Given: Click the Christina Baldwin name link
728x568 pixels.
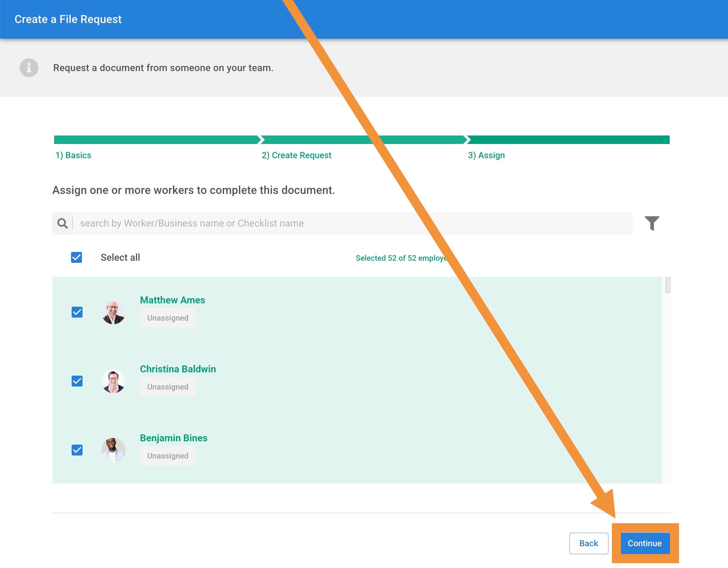Looking at the screenshot, I should click(x=178, y=369).
